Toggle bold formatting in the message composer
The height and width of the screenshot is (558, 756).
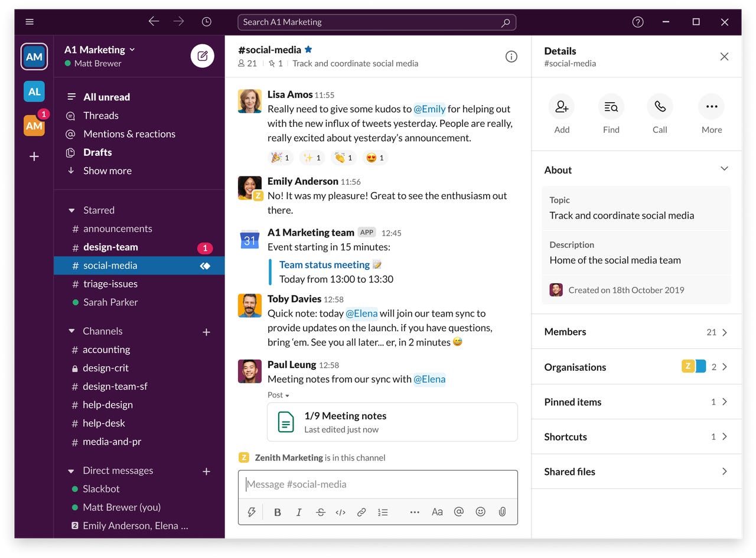click(x=277, y=512)
